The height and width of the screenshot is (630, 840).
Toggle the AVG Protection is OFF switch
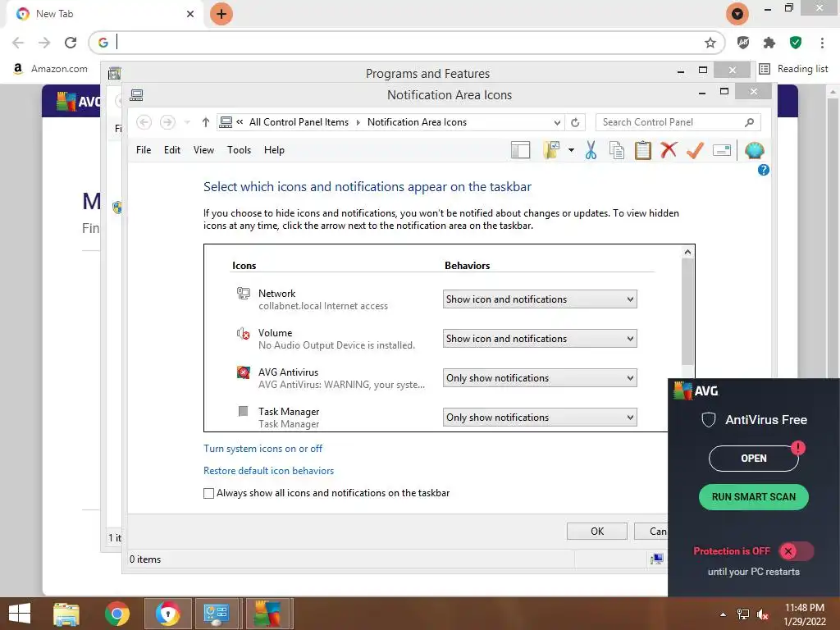click(x=796, y=550)
